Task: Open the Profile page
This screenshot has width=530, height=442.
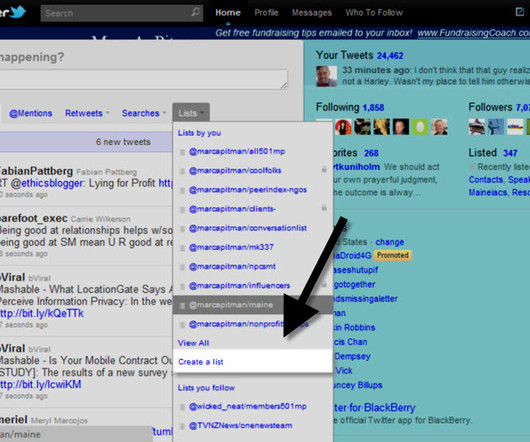Action: 266,13
